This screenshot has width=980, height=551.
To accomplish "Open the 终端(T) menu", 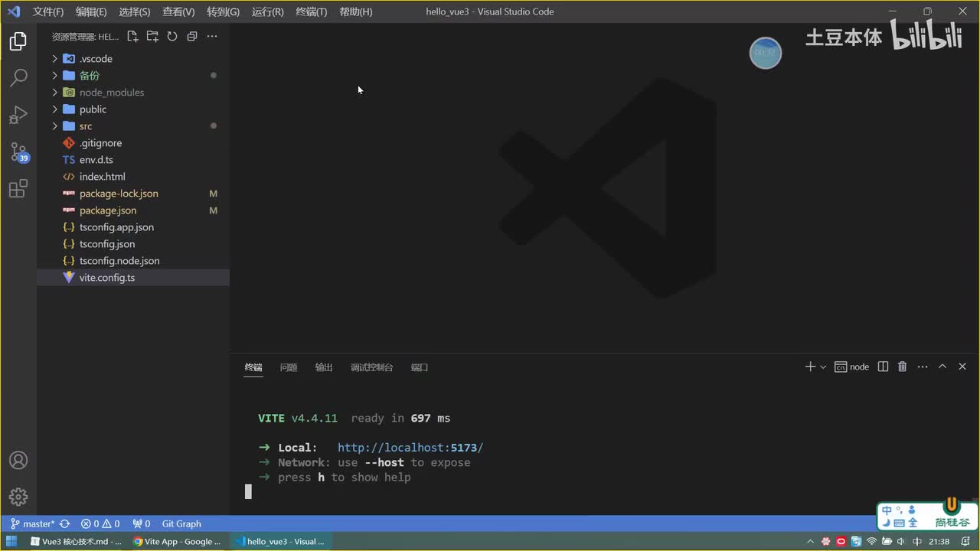I will (x=311, y=11).
